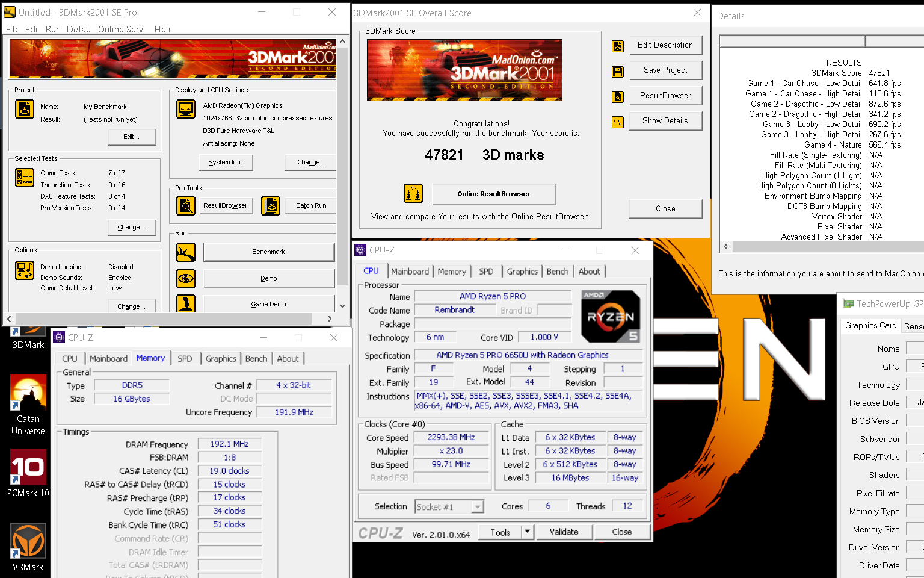Open the VRMark desktop shortcut
This screenshot has height=578, width=924.
(28, 547)
